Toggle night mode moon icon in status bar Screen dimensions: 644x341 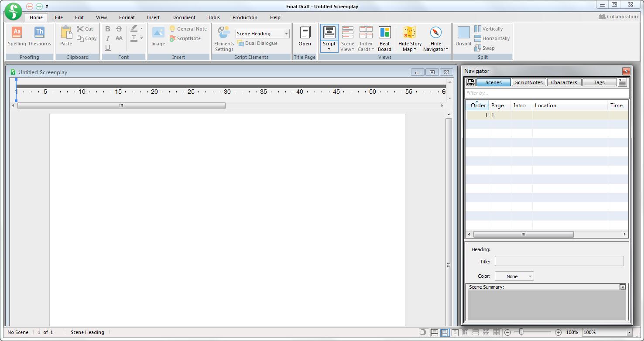click(423, 332)
